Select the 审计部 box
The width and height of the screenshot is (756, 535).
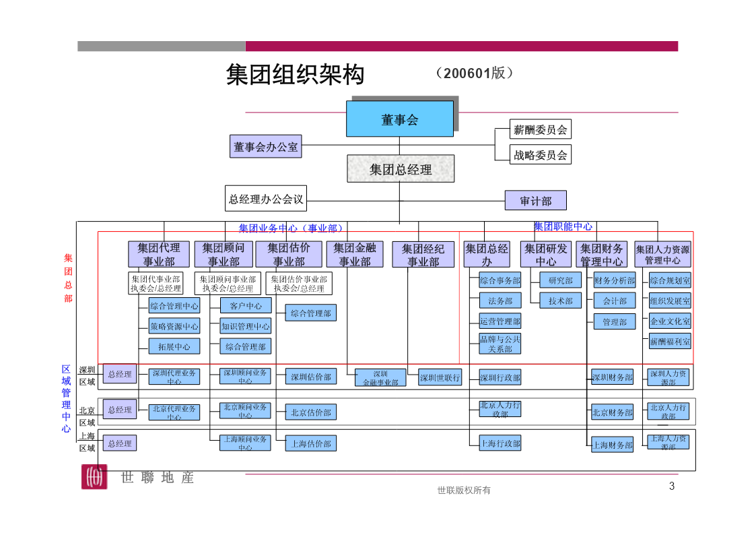536,200
